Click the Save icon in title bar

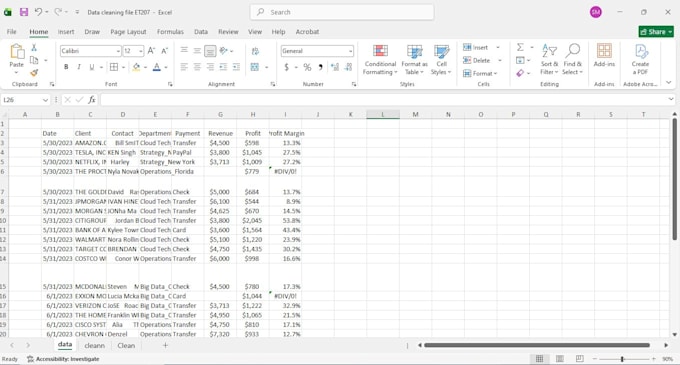tap(24, 12)
